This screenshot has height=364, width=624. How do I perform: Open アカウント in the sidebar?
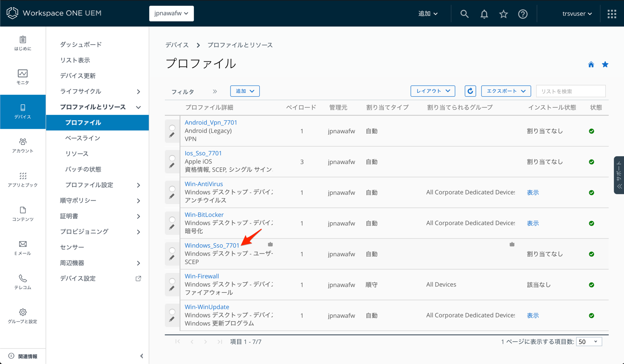point(23,146)
